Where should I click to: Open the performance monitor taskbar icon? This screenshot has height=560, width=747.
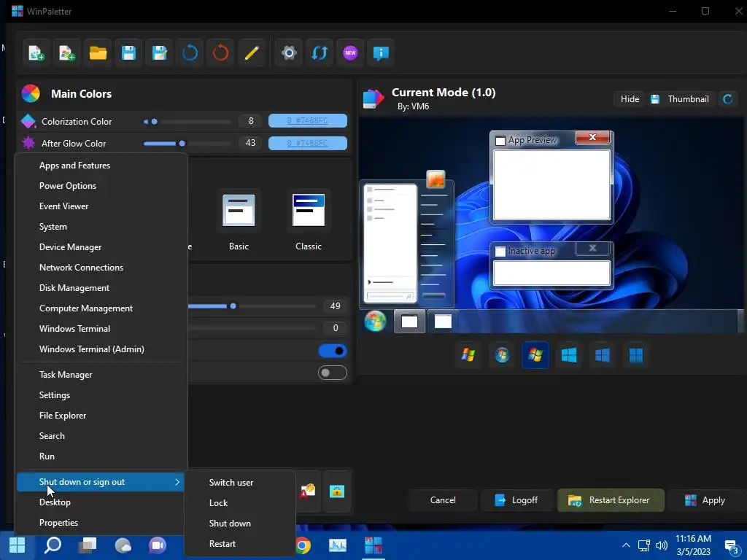[x=338, y=545]
